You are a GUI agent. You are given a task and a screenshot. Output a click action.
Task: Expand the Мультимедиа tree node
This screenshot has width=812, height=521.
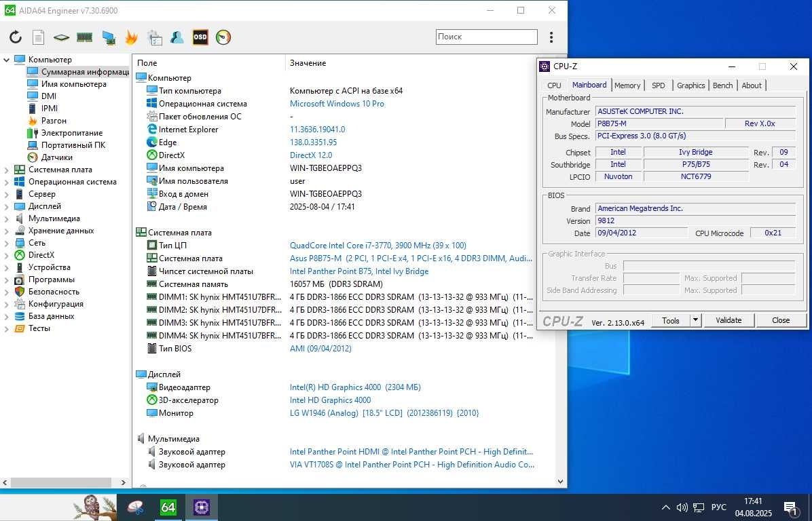pyautogui.click(x=7, y=218)
